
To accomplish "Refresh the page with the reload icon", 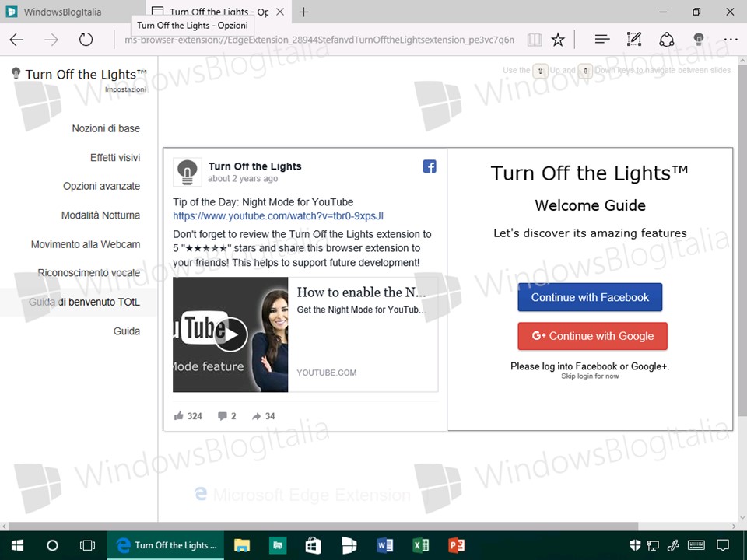I will click(x=86, y=40).
